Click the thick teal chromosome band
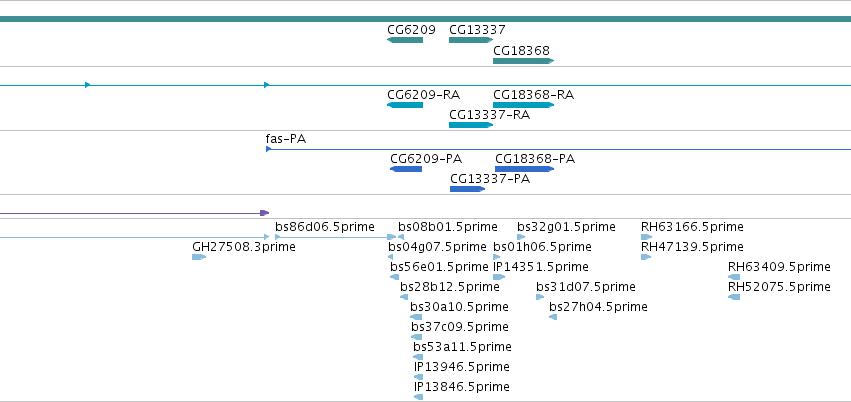 pyautogui.click(x=426, y=19)
